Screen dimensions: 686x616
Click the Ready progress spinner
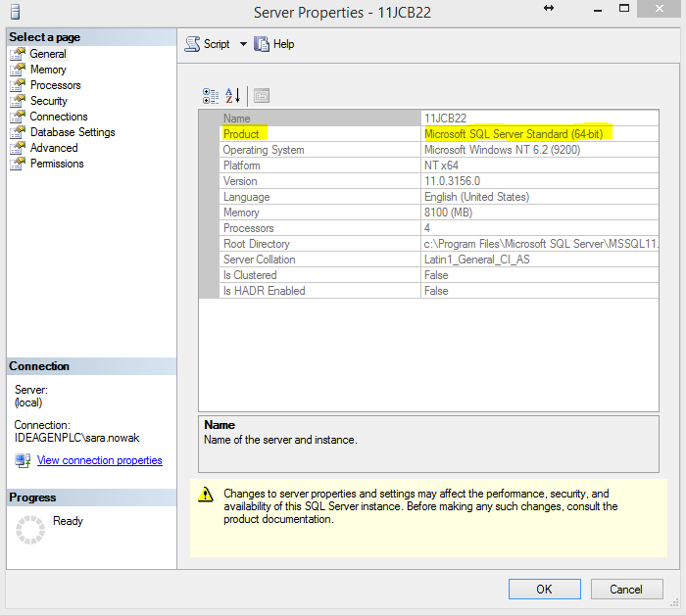coord(30,530)
